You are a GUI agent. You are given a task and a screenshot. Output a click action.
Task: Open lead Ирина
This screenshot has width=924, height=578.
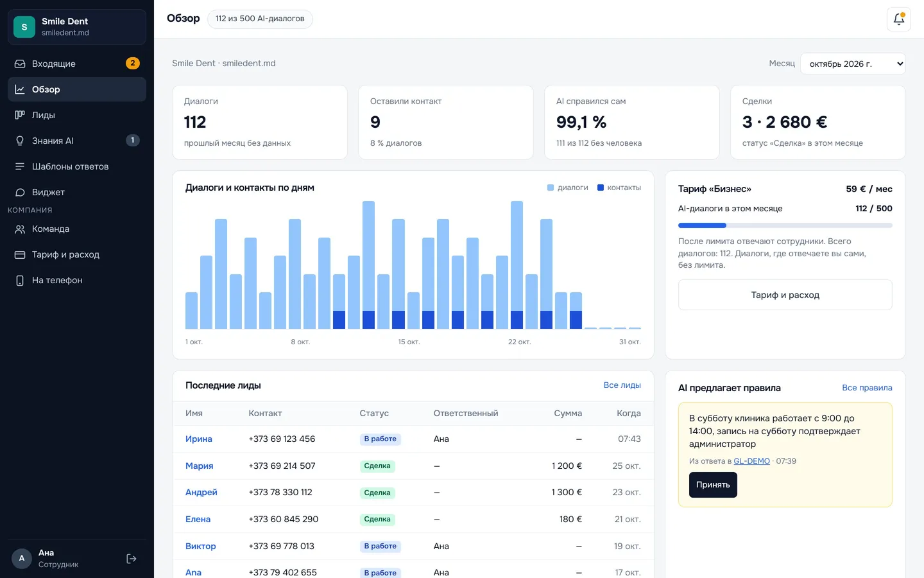click(199, 439)
